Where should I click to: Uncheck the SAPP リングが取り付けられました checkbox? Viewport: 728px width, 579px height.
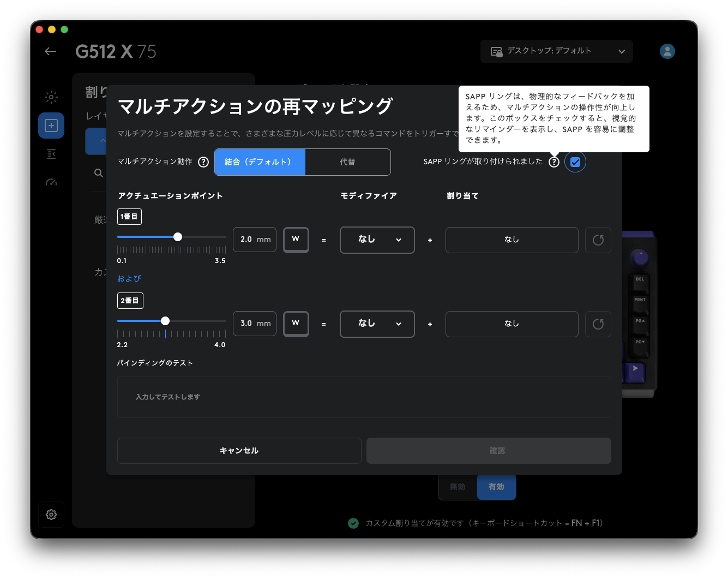575,162
